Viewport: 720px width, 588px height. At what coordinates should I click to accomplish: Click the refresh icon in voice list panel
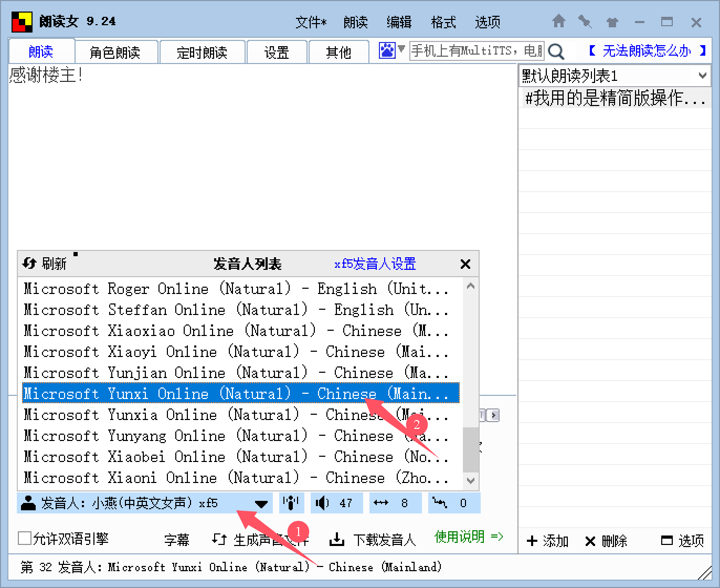[29, 263]
